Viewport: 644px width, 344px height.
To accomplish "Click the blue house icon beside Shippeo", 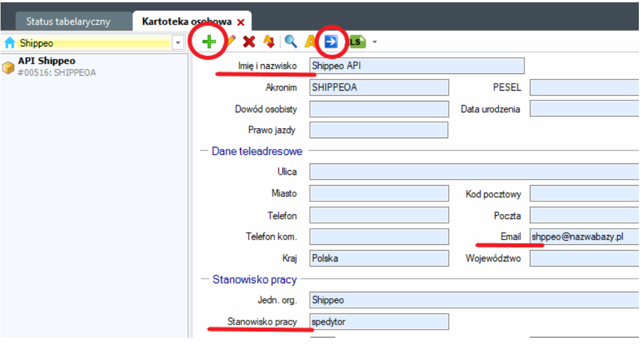I will coord(9,43).
